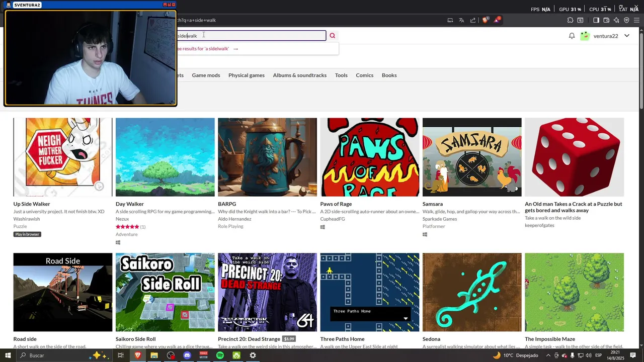644x362 pixels.
Task: Click the translate page icon
Action: [x=461, y=20]
